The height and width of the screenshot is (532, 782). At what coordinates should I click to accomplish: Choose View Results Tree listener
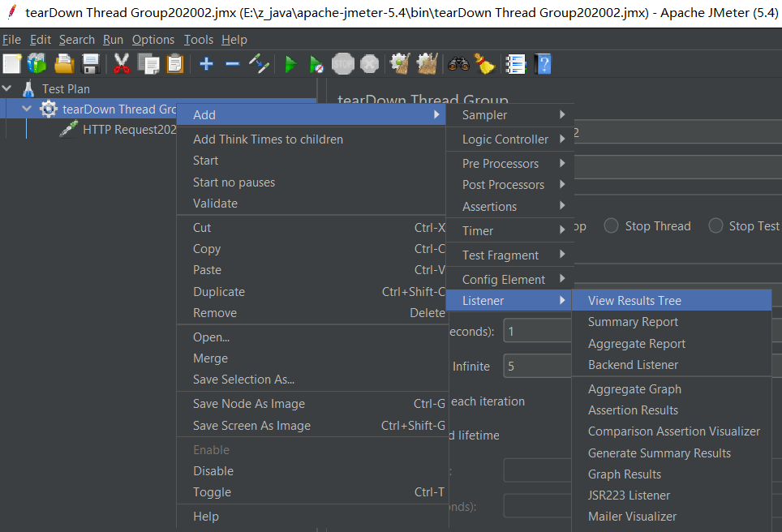point(672,301)
